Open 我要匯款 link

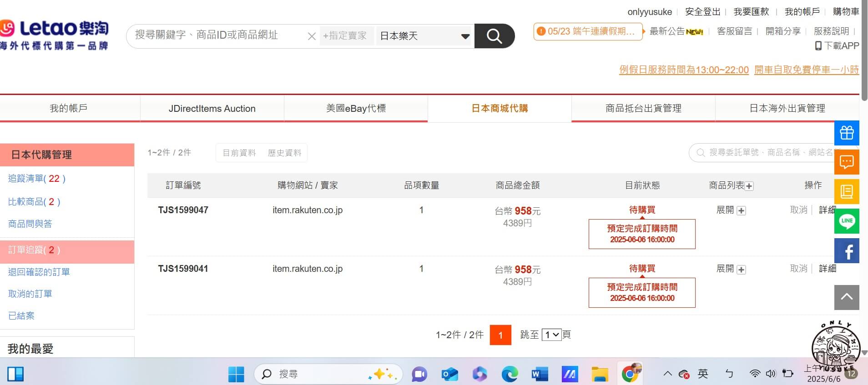tap(751, 11)
